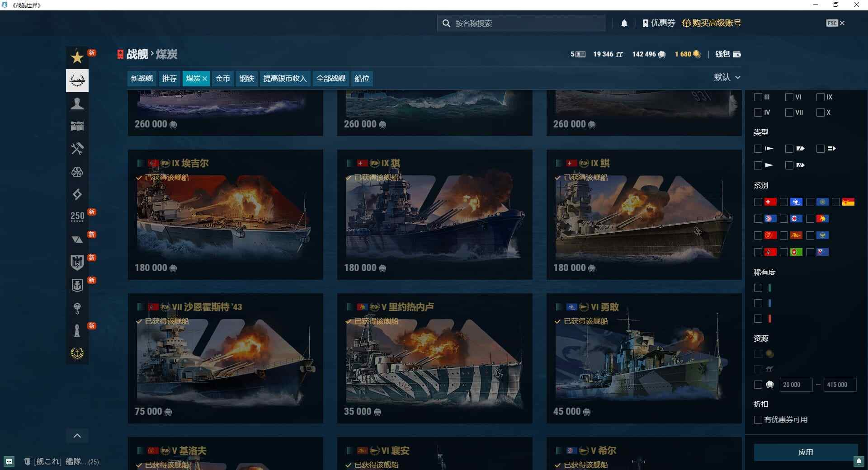Open the wallet next to 钱包
Image resolution: width=868 pixels, height=470 pixels.
coord(737,54)
